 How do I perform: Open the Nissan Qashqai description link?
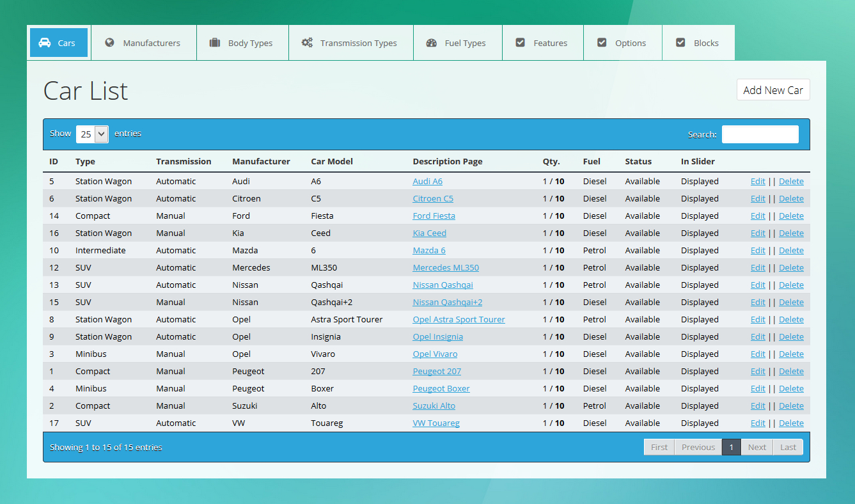(x=443, y=285)
